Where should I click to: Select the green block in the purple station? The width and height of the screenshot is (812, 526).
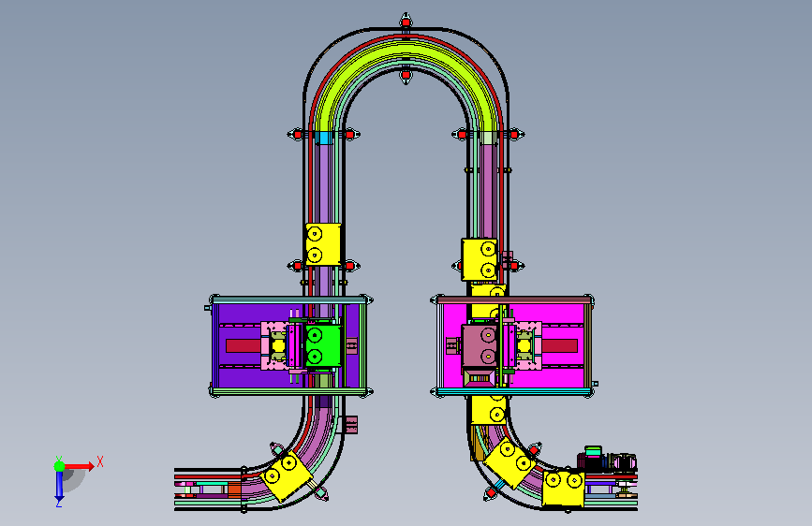[x=324, y=346]
